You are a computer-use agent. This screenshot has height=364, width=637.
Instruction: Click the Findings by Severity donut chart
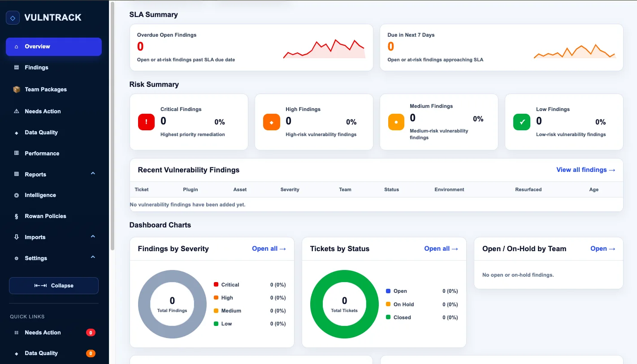172,304
